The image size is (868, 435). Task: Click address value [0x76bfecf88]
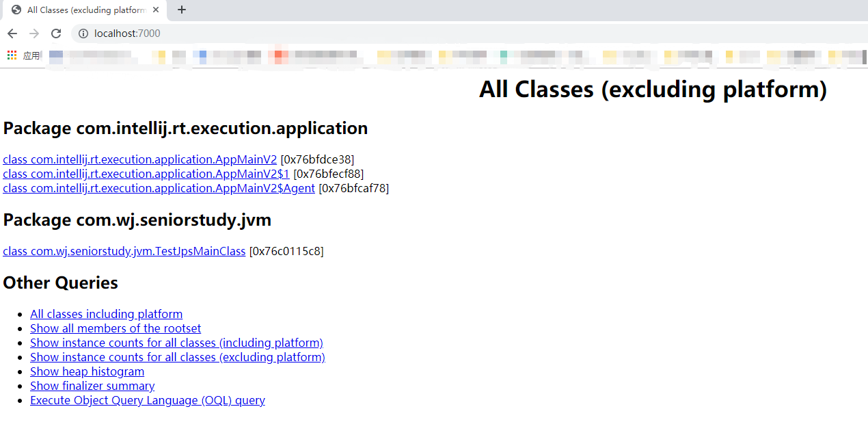[329, 174]
